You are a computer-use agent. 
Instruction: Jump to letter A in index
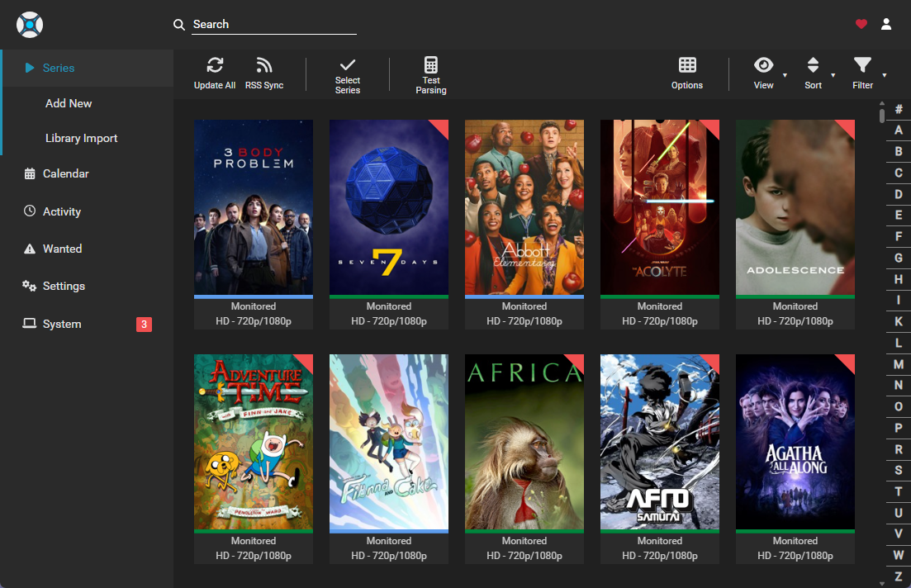(x=899, y=130)
